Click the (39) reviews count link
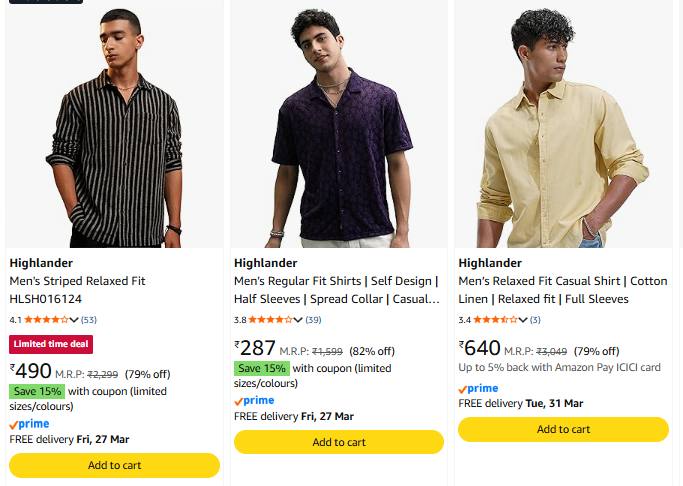Screen dimensions: 683x486 pyautogui.click(x=313, y=320)
